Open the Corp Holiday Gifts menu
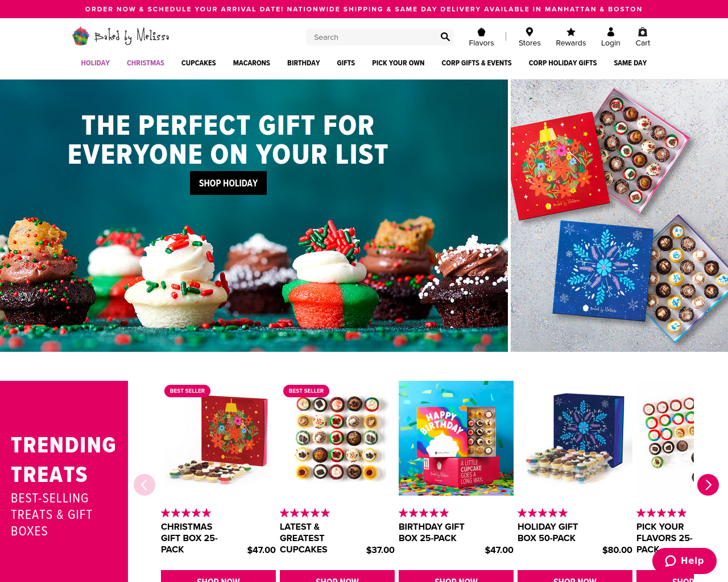This screenshot has height=582, width=728. (562, 63)
